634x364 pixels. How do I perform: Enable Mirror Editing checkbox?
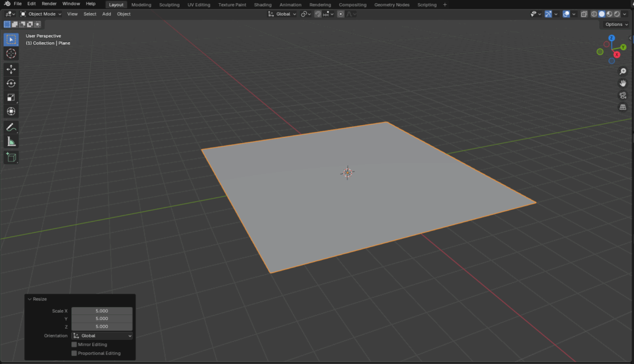pos(74,345)
